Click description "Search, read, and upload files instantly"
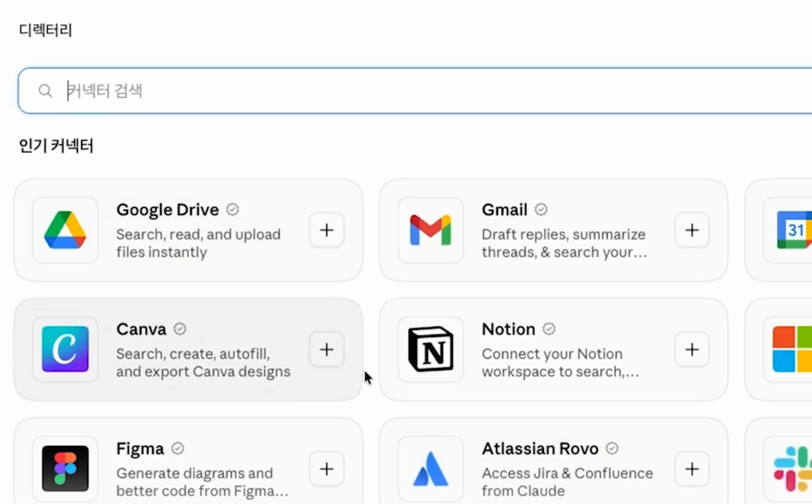 click(x=198, y=243)
